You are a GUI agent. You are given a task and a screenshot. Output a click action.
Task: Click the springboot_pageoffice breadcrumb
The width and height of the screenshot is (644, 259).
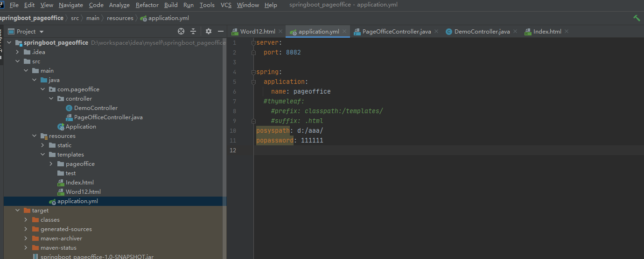32,18
